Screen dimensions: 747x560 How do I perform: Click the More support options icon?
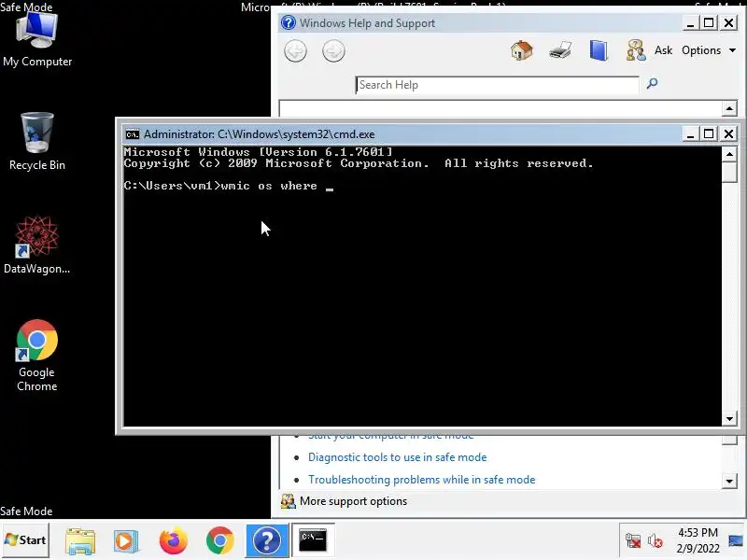pos(288,501)
